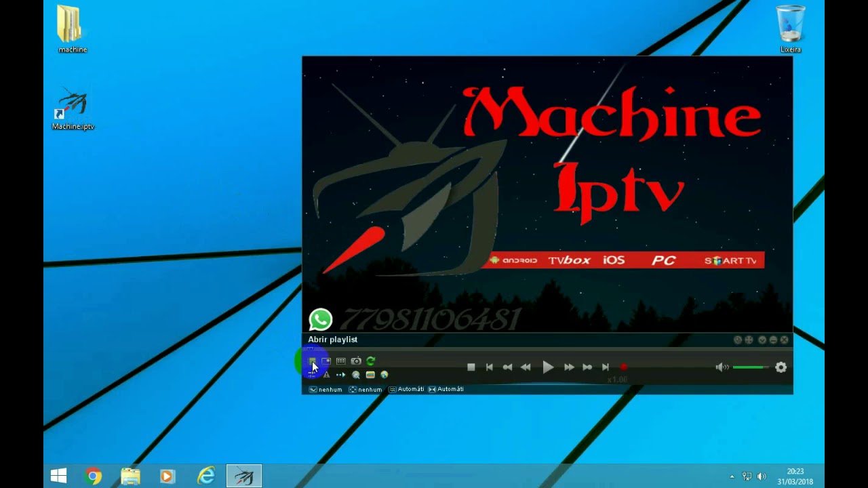Open the Windows Start menu

point(59,476)
